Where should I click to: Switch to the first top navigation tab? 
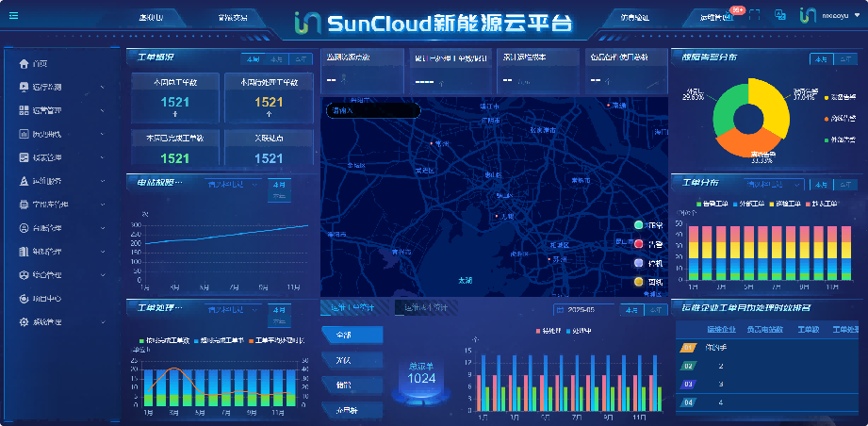click(x=151, y=17)
